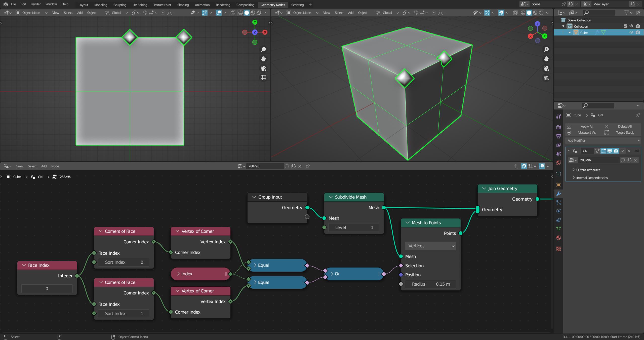Adjust the Radius slider in Mesh to Points
This screenshot has width=644, height=340.
(x=431, y=284)
